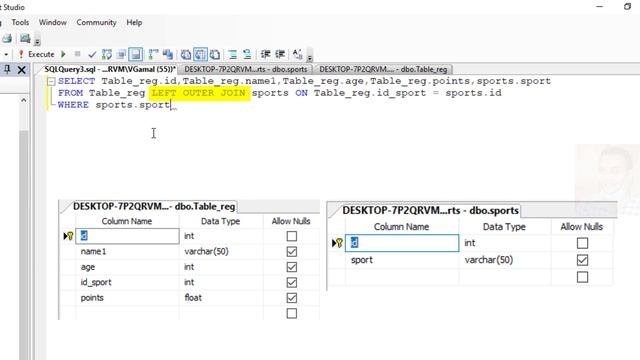Select the age column name cell
640x360 pixels.
[x=127, y=267]
